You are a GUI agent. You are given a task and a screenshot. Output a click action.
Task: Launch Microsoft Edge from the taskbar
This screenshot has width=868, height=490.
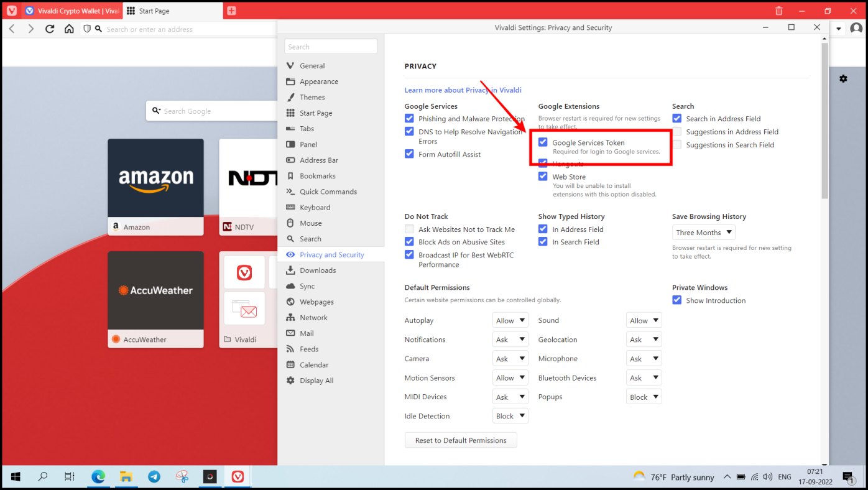click(x=98, y=477)
